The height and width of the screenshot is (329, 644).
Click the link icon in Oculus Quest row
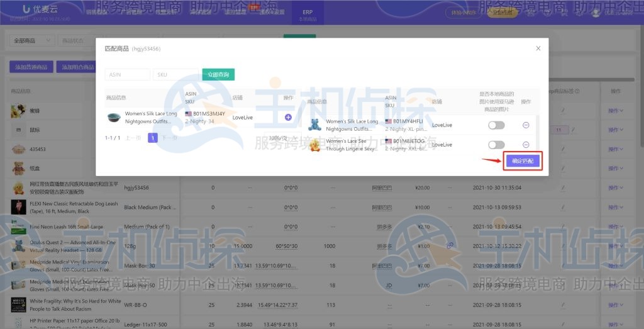pos(450,245)
